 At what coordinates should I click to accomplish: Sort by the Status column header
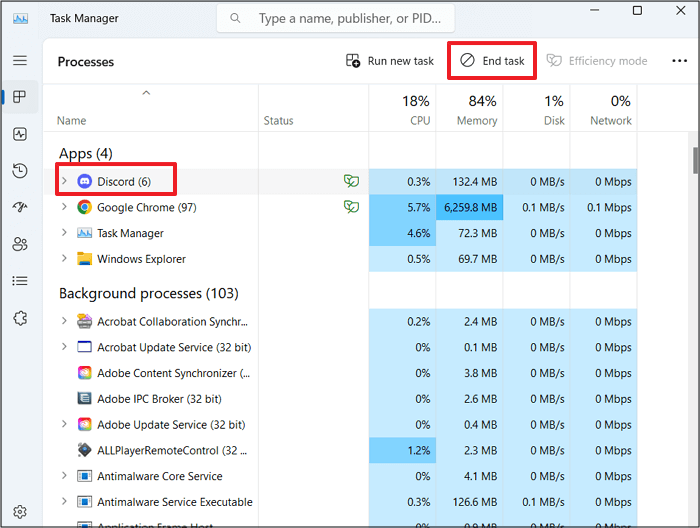278,121
